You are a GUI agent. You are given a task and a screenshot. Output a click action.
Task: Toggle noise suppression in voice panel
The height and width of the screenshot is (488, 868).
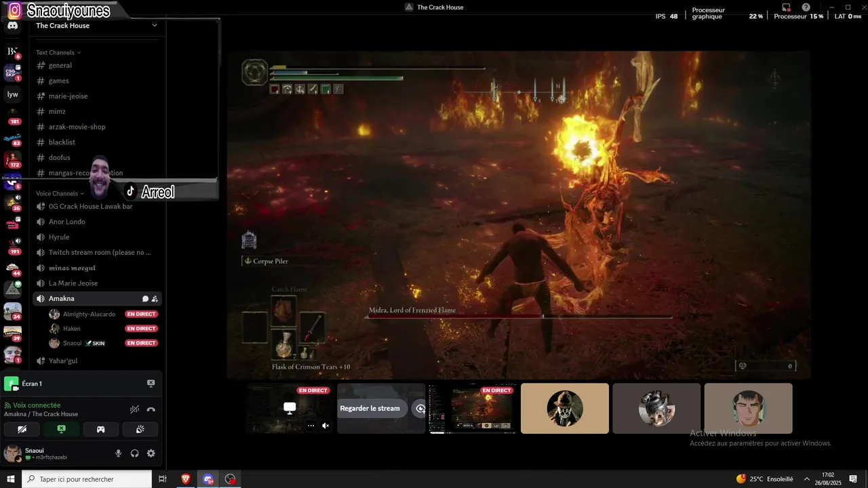[x=135, y=409]
